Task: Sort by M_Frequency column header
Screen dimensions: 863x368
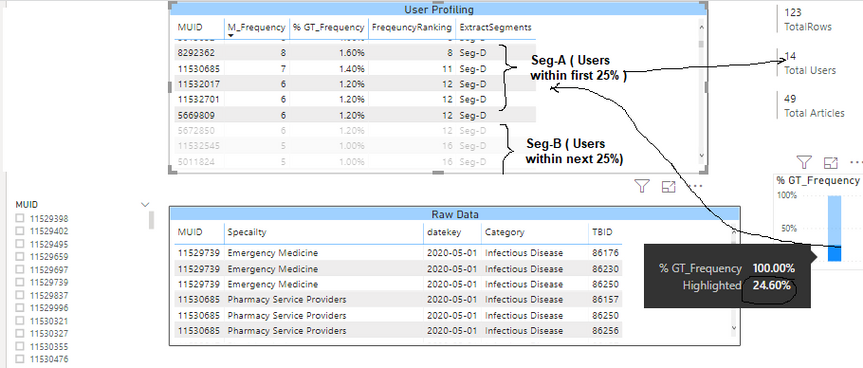Action: (257, 27)
